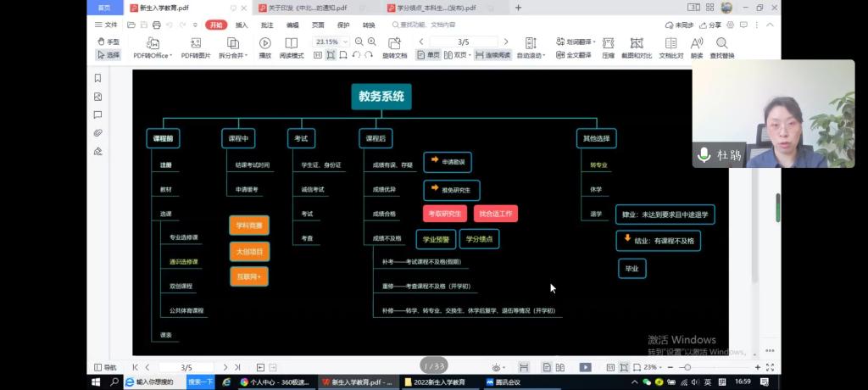Open 2022新生入学教育 folder in taskbar

pyautogui.click(x=440, y=382)
